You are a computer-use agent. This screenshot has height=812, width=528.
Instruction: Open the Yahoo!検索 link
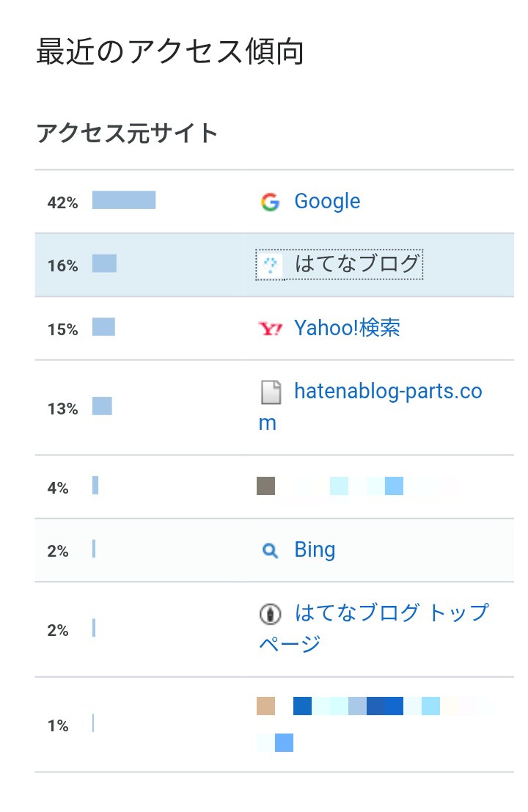click(x=347, y=327)
